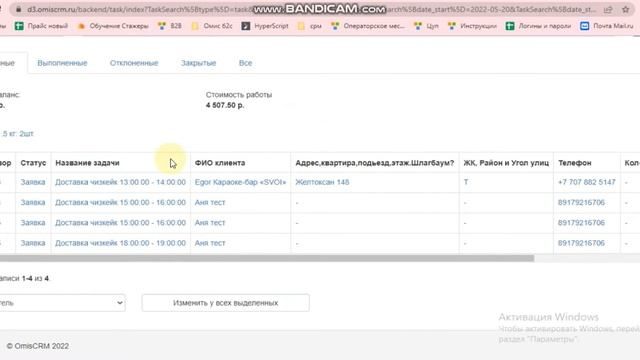Open the срм bookmark folder
This screenshot has width=640, height=360.
[x=309, y=26]
